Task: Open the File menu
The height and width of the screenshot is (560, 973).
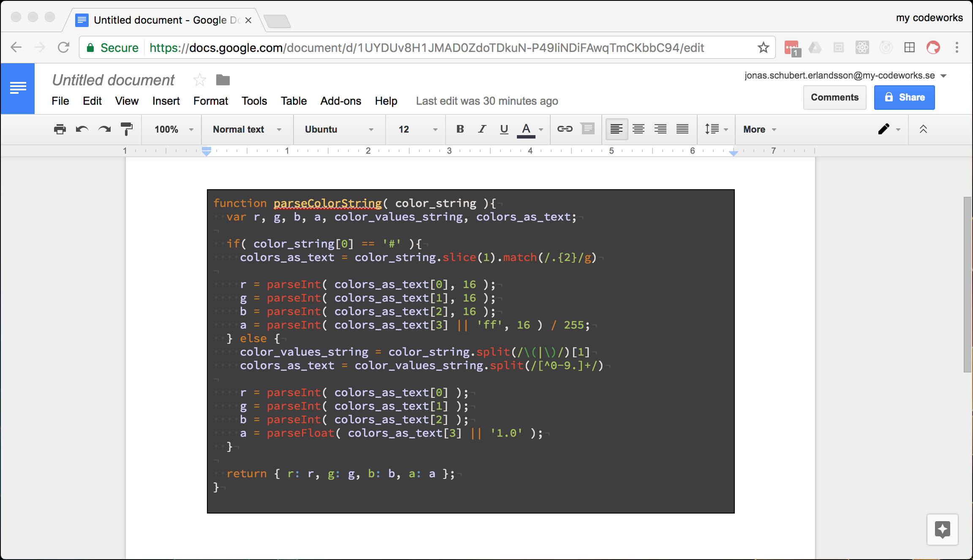Action: [60, 101]
